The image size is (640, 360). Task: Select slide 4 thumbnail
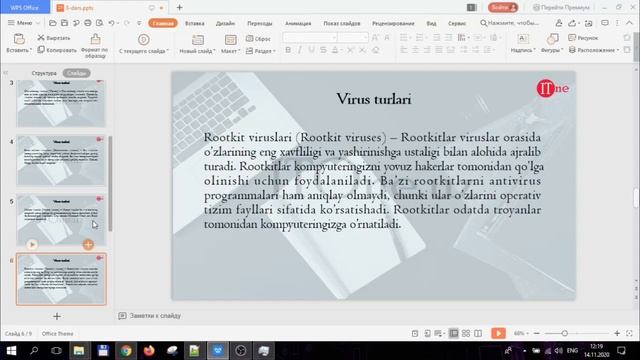(61, 161)
